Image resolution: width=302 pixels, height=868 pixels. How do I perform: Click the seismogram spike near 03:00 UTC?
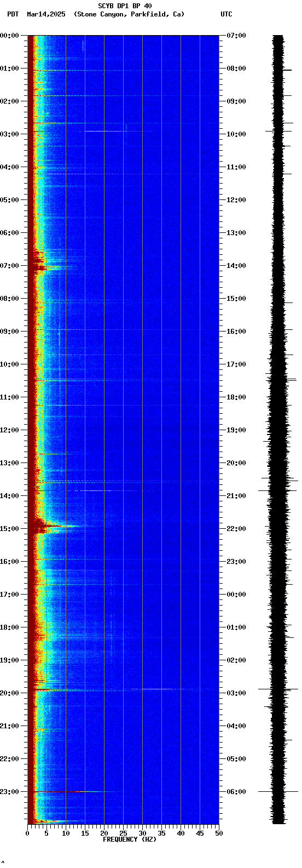pos(278,689)
